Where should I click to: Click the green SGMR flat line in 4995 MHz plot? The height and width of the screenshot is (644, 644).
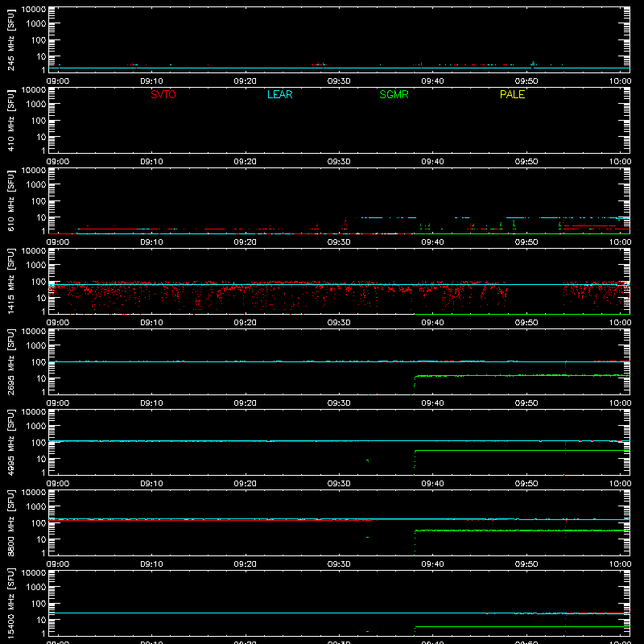point(522,451)
